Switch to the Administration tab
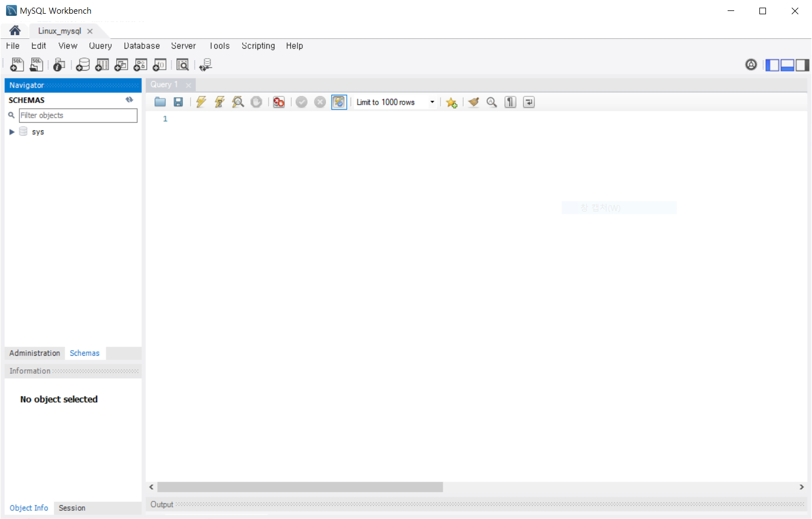 tap(35, 353)
